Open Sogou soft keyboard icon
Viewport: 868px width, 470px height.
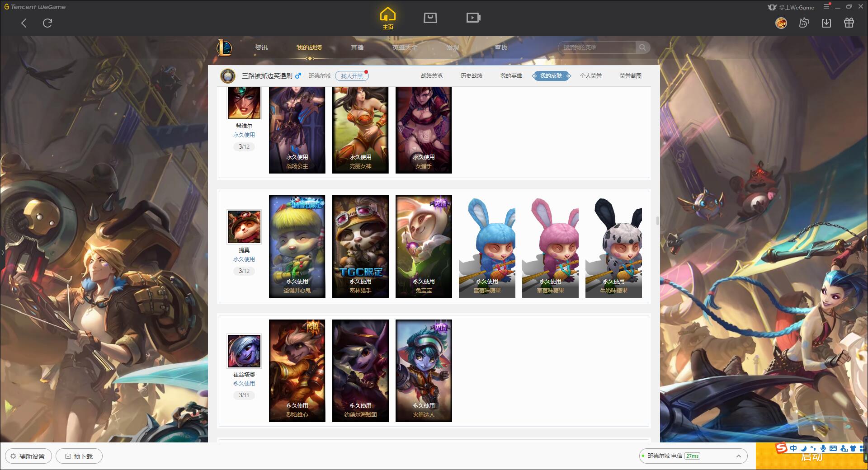833,448
